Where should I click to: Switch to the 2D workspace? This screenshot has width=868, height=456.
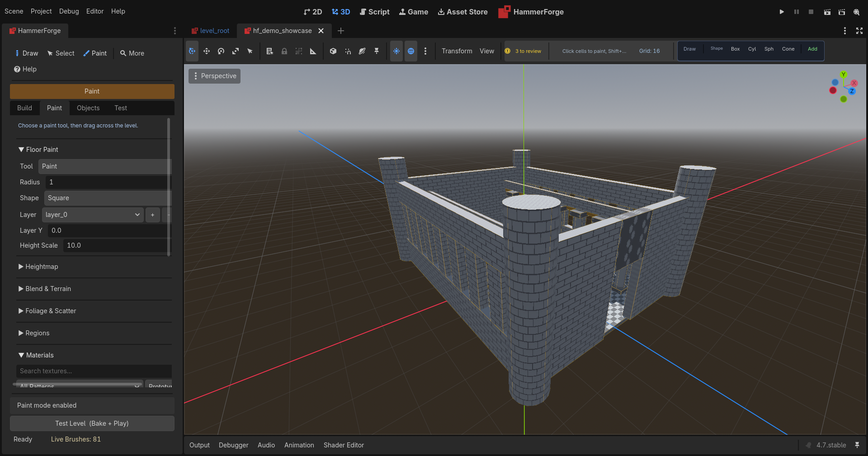pyautogui.click(x=313, y=12)
